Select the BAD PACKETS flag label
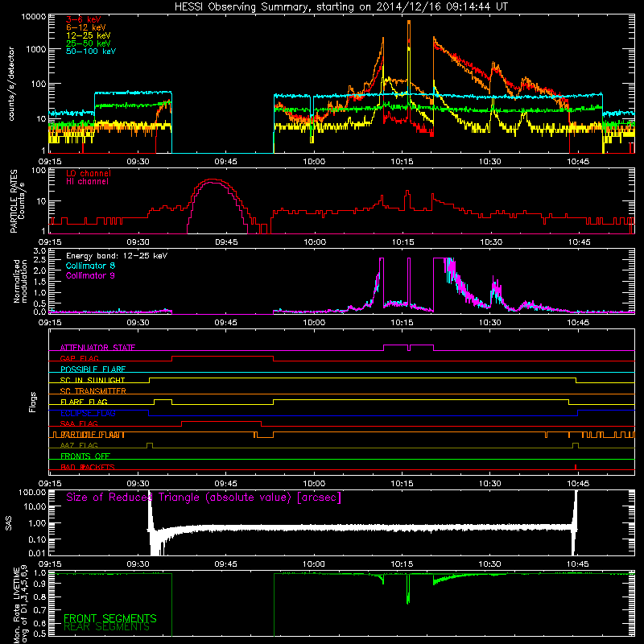644x644 pixels. (x=88, y=467)
